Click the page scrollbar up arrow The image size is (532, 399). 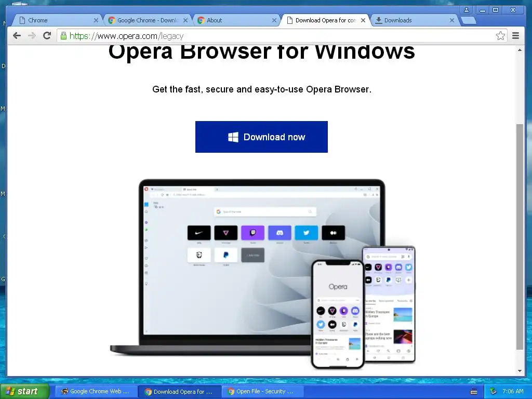pyautogui.click(x=520, y=50)
